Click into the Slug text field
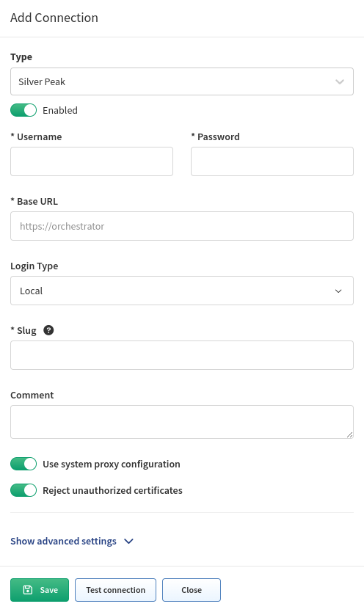Image resolution: width=364 pixels, height=612 pixels. [182, 355]
